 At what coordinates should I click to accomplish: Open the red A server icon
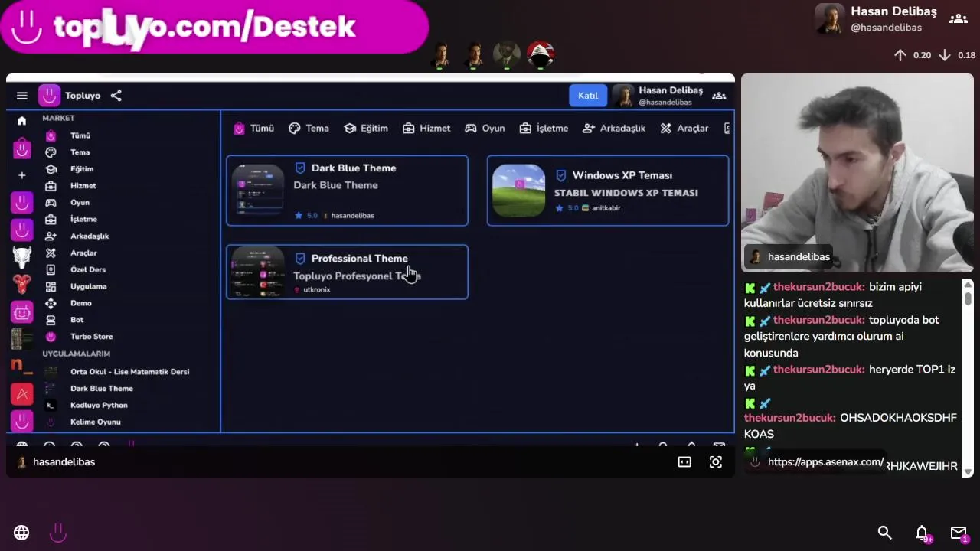point(22,393)
